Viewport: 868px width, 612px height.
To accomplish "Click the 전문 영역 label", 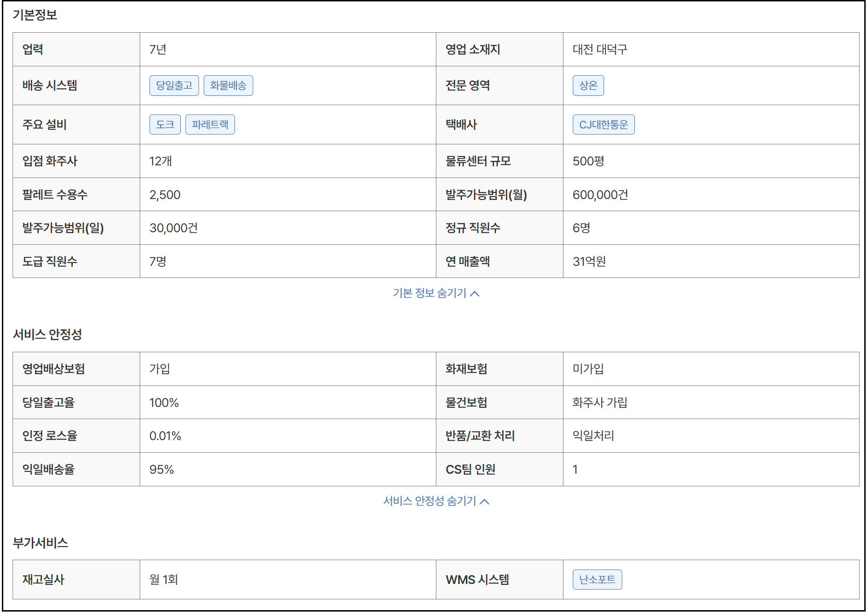I will point(468,85).
